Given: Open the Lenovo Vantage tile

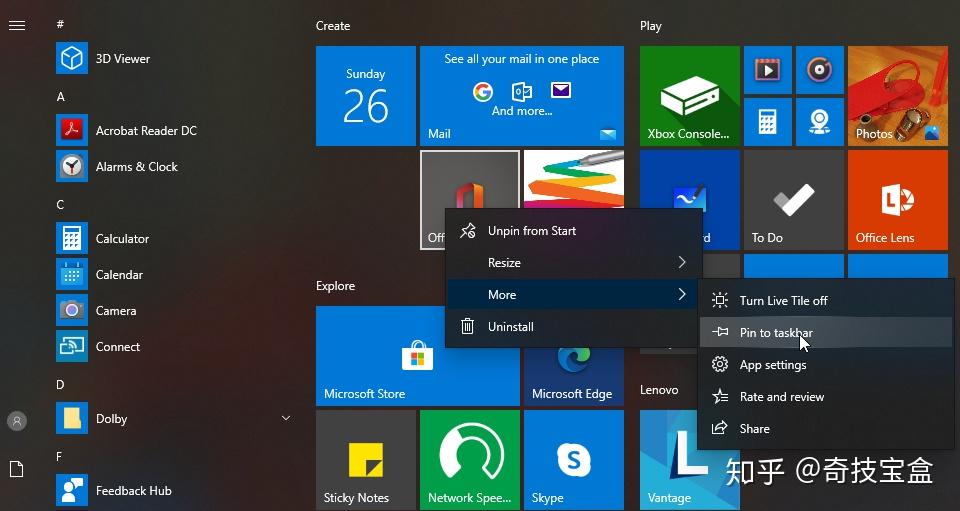Looking at the screenshot, I should (689, 460).
